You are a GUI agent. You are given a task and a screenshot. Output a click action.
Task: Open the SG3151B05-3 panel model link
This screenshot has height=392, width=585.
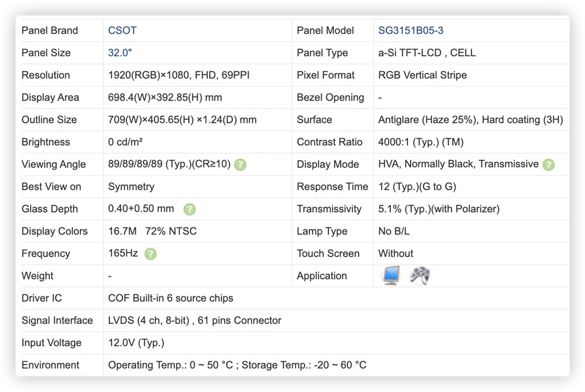(x=411, y=31)
